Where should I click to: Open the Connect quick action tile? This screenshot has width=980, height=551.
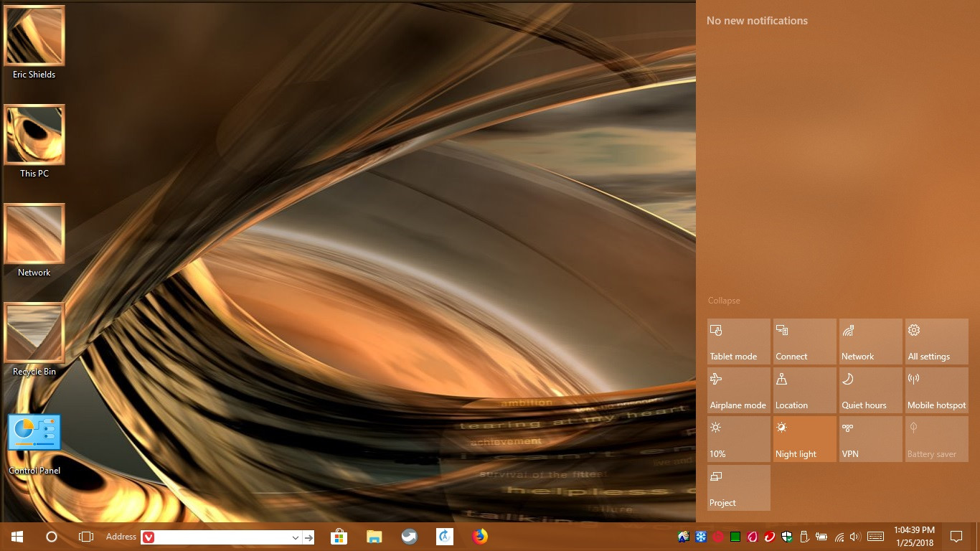point(805,342)
